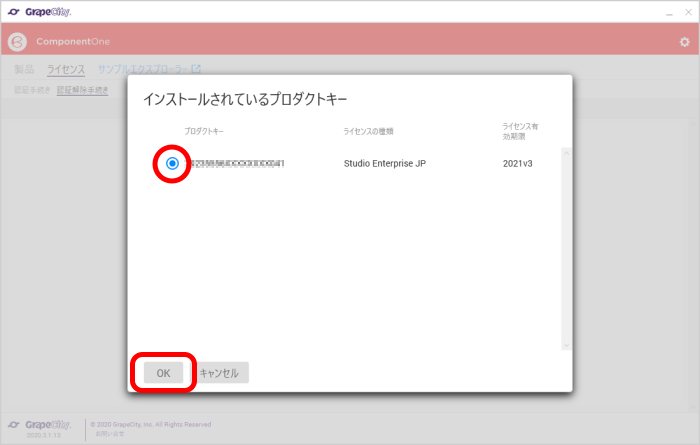
Task: Click the GrapeCity logo in title bar
Action: pos(39,12)
